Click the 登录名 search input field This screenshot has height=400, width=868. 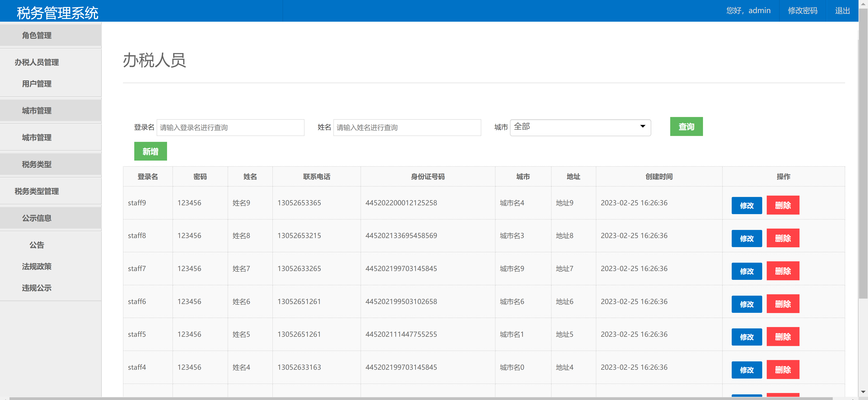(x=231, y=127)
